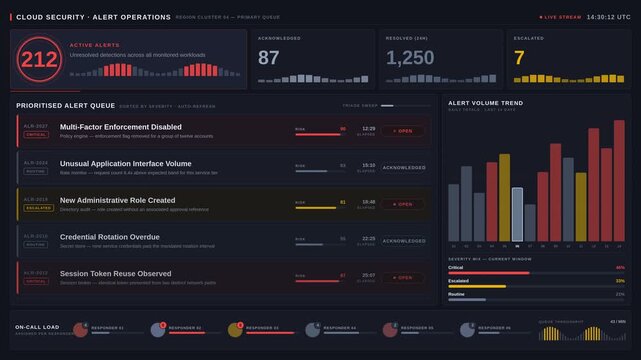Viewport: 641px width, 360px height.
Task: Select the highlighted light-blue trend bar
Action: (x=517, y=215)
